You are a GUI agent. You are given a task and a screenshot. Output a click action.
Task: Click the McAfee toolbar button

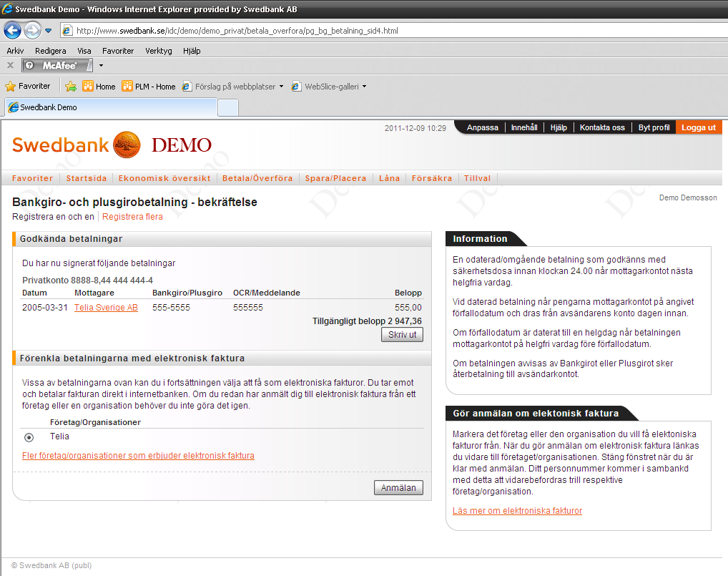point(57,65)
